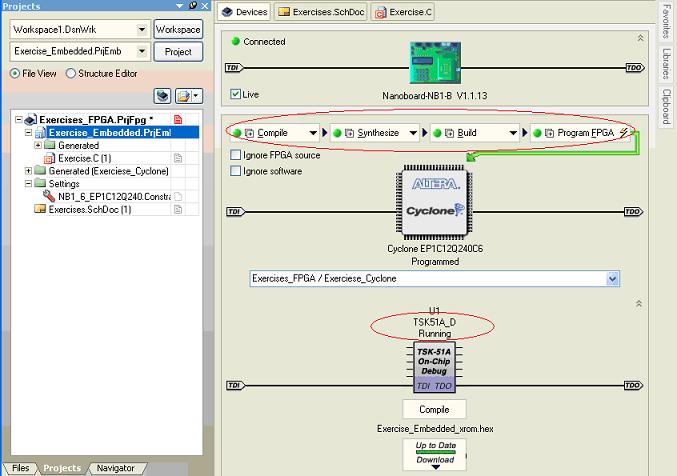677x476 pixels.
Task: Click the Compile stage report icon
Action: 250,133
